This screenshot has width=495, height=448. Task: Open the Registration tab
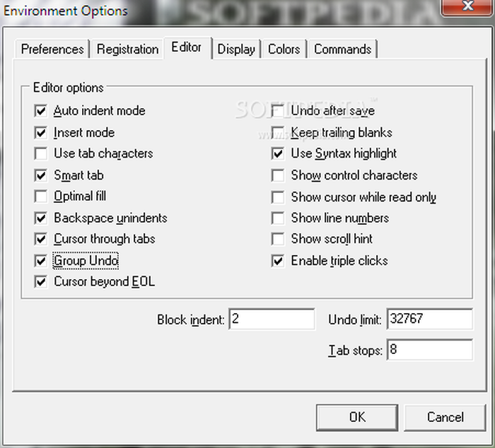click(127, 49)
